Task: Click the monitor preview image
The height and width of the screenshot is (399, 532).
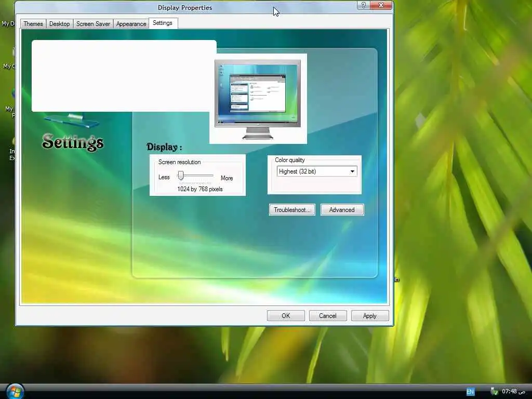Action: [x=258, y=99]
